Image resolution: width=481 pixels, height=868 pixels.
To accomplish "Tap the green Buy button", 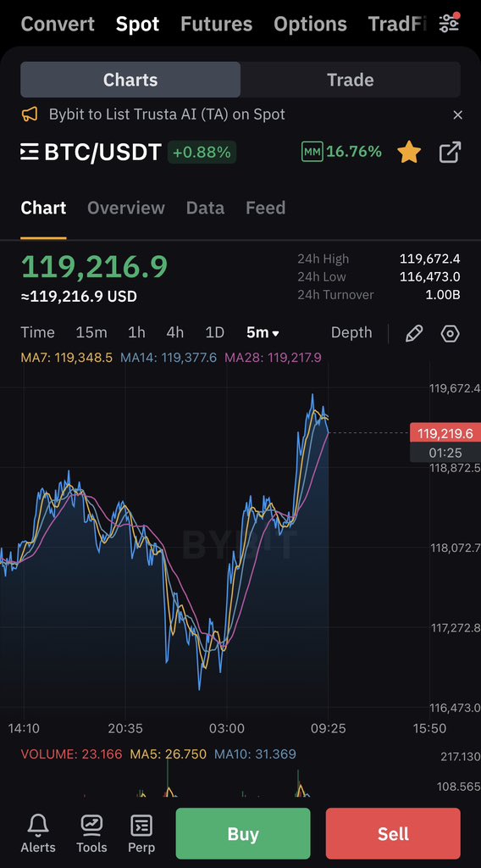I will coord(243,833).
